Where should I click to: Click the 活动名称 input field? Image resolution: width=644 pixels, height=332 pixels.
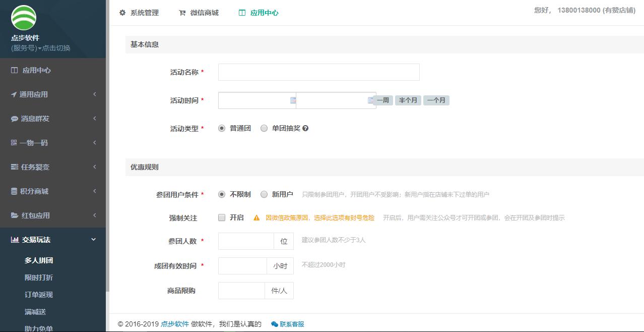click(318, 72)
